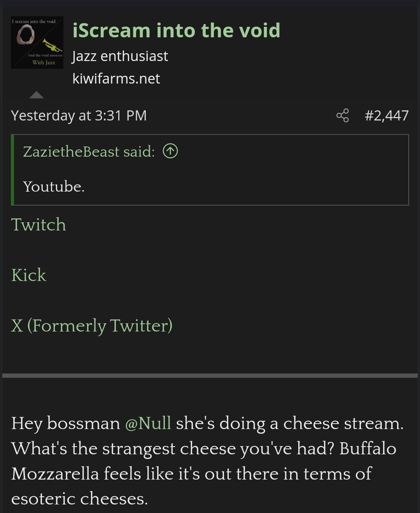Click the kiwifarms.net text under the username

coord(116,79)
